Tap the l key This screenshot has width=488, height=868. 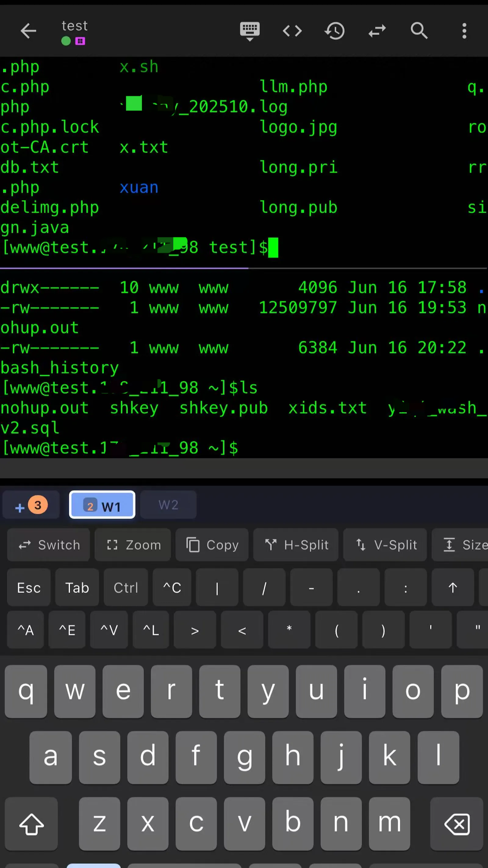point(438,758)
